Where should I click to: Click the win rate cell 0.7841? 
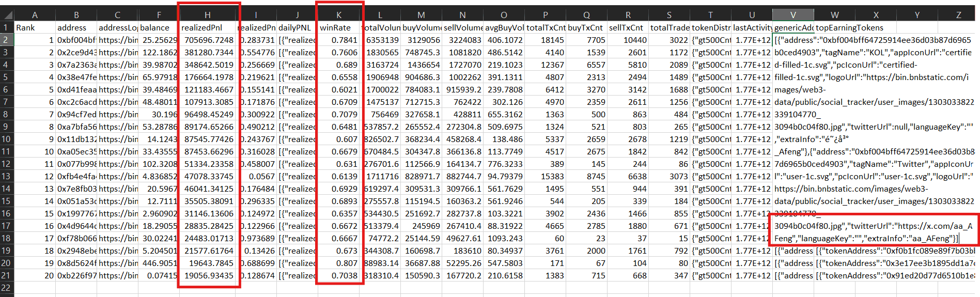coord(338,40)
